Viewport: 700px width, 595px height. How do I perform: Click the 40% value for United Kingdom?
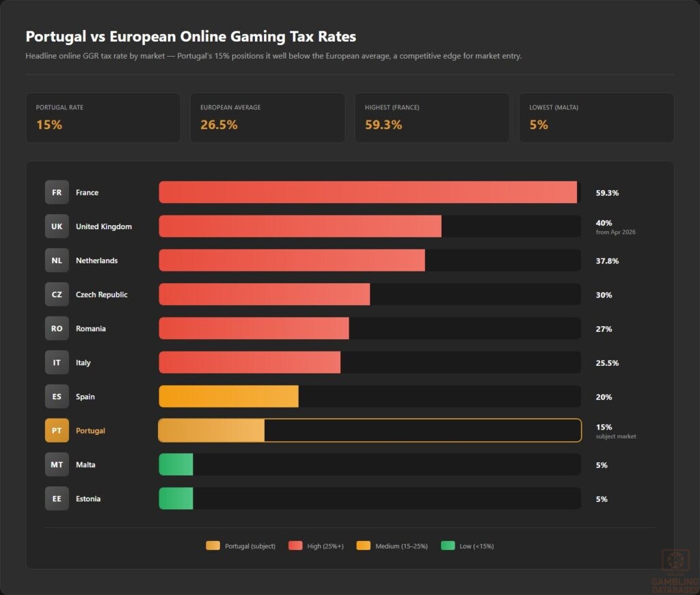pos(604,223)
